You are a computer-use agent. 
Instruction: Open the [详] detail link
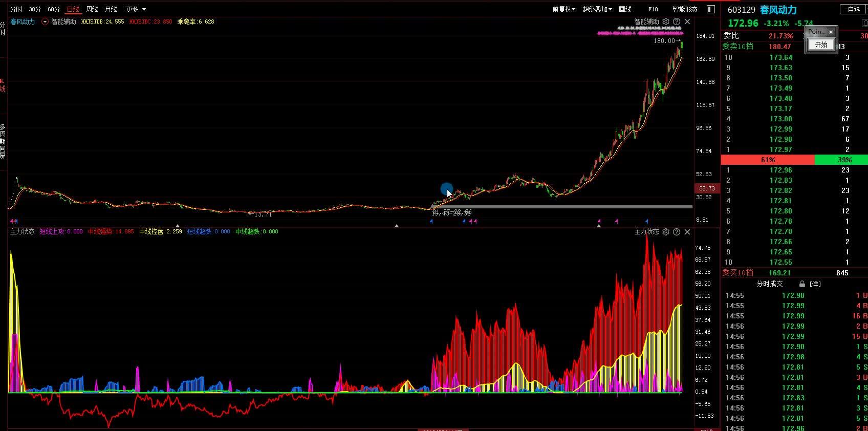click(x=815, y=284)
